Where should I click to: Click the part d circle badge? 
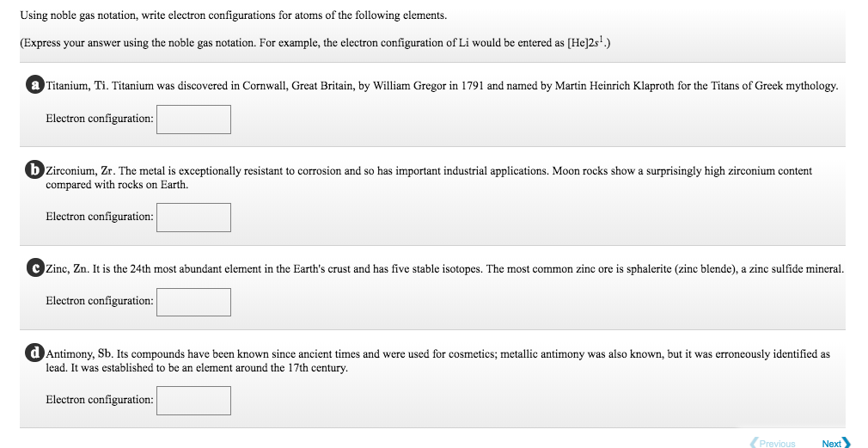coord(34,353)
